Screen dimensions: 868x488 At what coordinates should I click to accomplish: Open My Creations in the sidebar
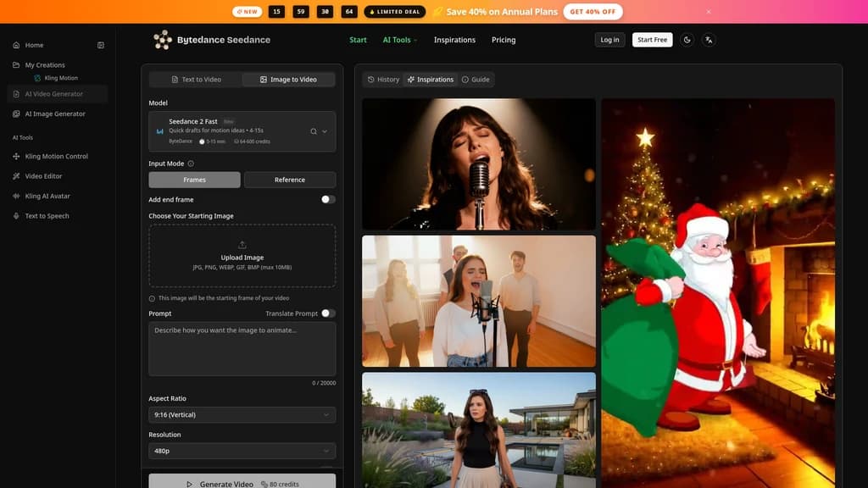click(x=45, y=65)
